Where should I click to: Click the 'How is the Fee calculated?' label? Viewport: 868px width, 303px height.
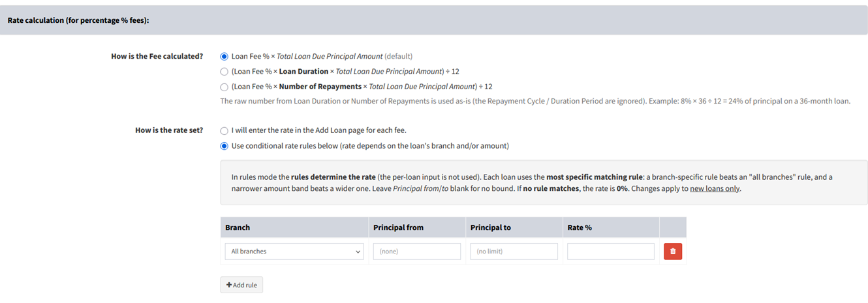[x=157, y=57]
